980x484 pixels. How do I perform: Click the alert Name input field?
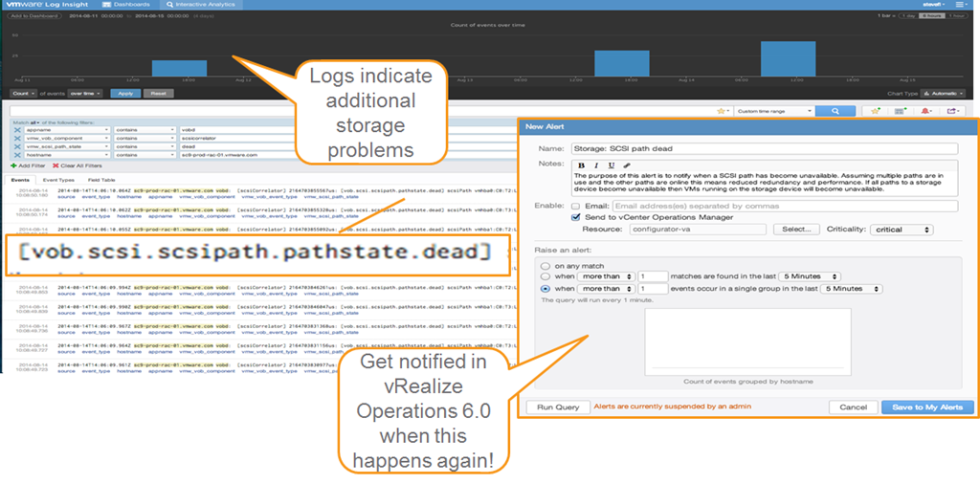pyautogui.click(x=763, y=148)
